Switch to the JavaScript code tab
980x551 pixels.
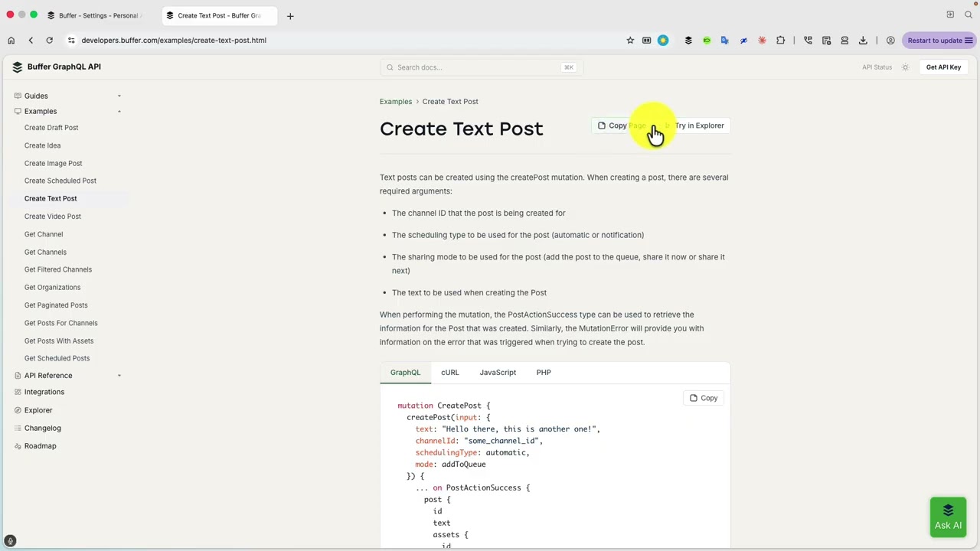coord(498,373)
